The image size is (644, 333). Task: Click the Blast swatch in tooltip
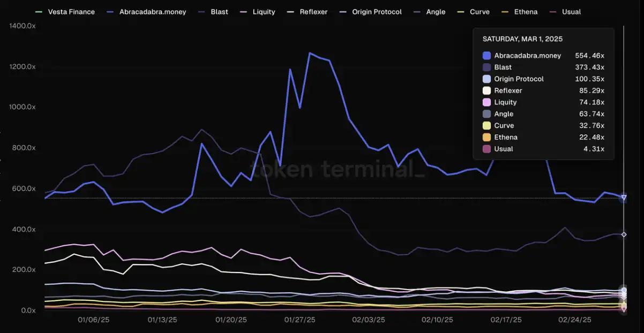486,67
